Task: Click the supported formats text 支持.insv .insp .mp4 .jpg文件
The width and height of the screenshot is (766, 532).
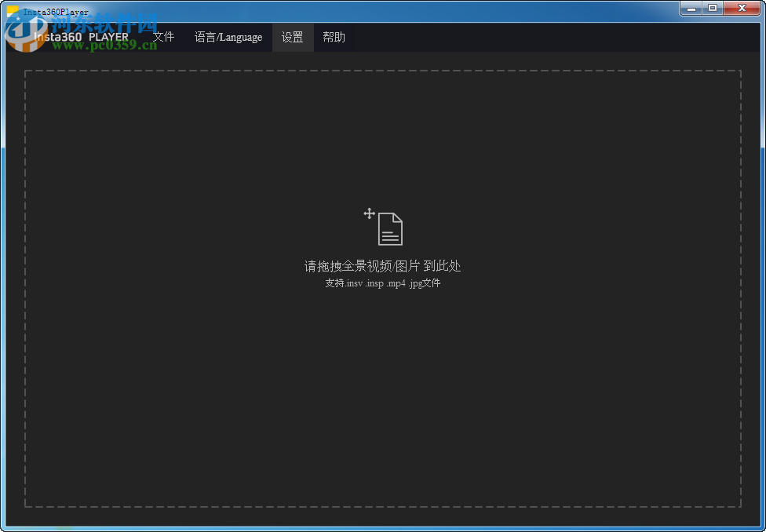Action: [384, 283]
